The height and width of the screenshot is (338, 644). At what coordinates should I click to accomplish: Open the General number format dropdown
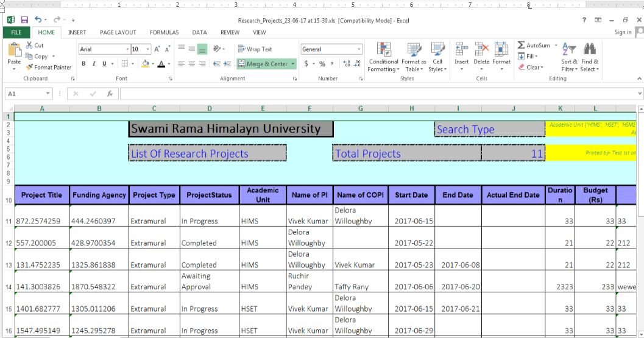[x=358, y=49]
